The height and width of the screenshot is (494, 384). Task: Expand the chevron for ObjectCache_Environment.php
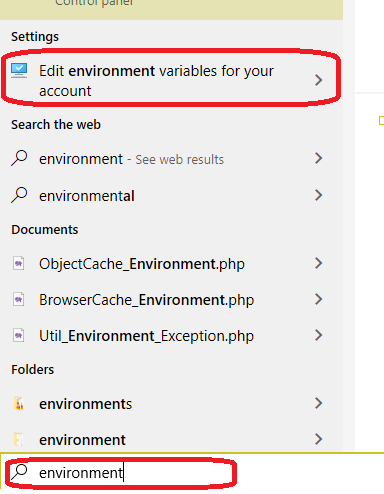click(319, 263)
